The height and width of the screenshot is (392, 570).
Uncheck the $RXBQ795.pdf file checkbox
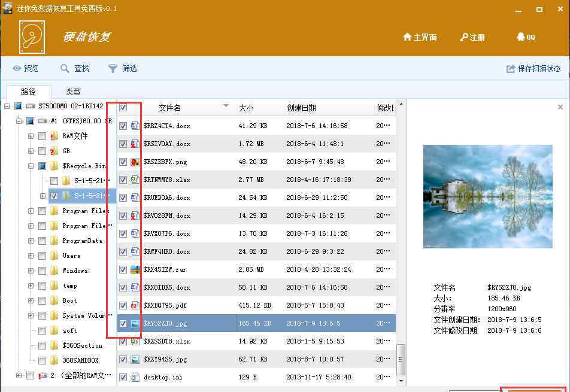[x=123, y=305]
